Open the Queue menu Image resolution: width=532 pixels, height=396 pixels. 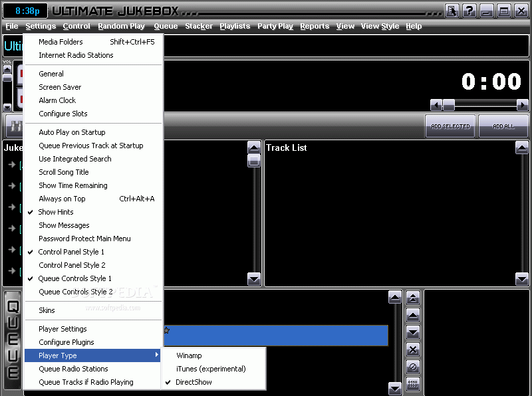pos(166,26)
